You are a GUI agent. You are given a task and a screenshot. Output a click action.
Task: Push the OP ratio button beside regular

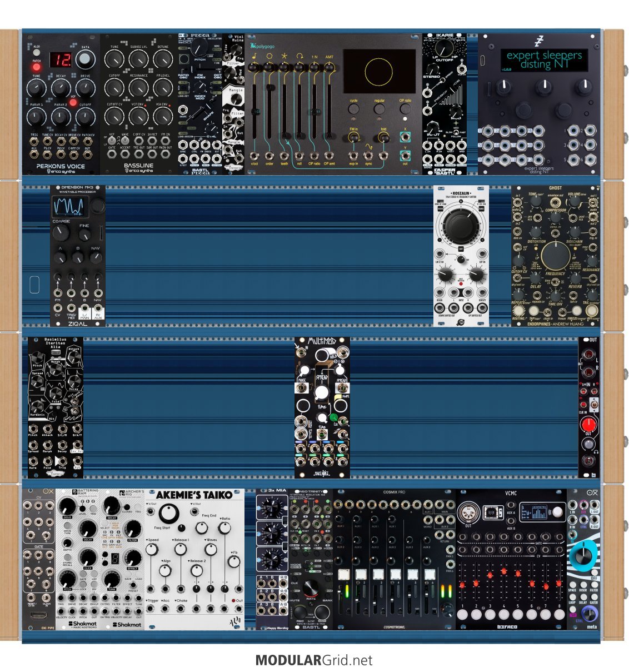405,109
